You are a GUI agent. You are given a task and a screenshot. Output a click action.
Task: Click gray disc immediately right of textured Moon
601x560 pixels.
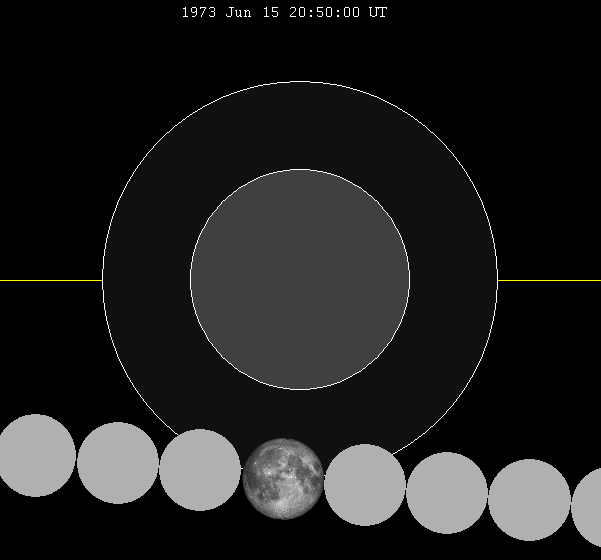(365, 485)
